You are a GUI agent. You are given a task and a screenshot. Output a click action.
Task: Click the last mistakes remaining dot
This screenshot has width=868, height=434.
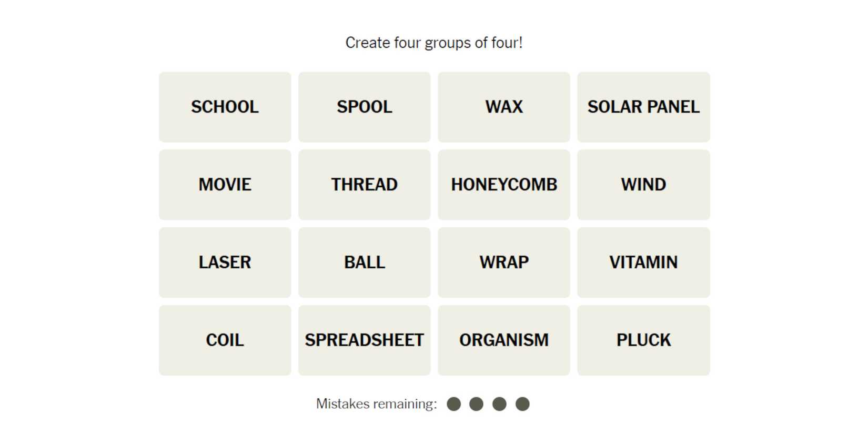(x=522, y=404)
